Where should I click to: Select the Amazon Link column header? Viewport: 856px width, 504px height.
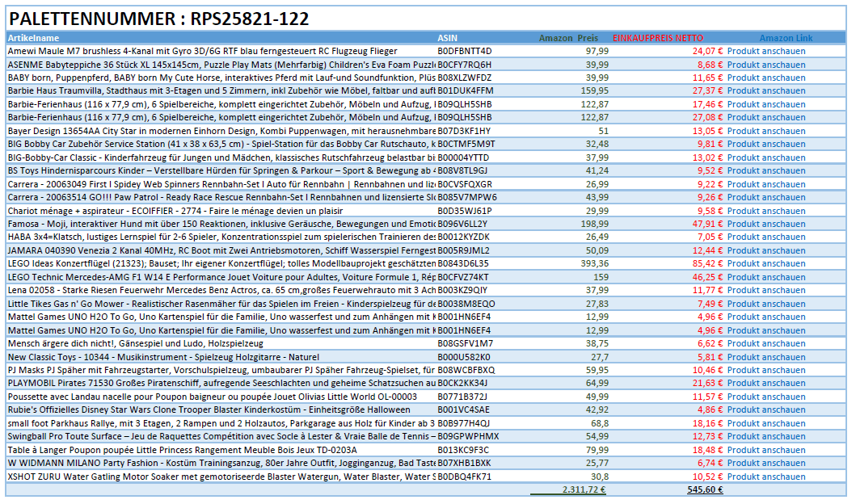pos(786,38)
